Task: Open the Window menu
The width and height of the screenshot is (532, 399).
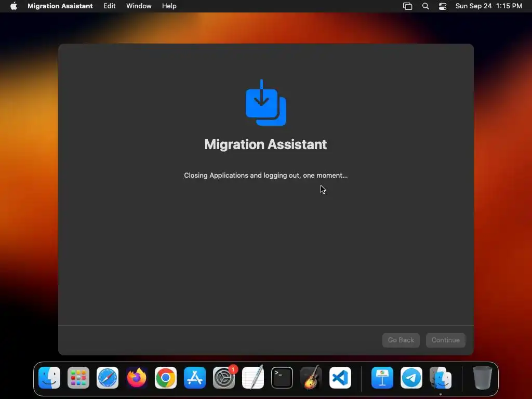Action: pos(139,6)
